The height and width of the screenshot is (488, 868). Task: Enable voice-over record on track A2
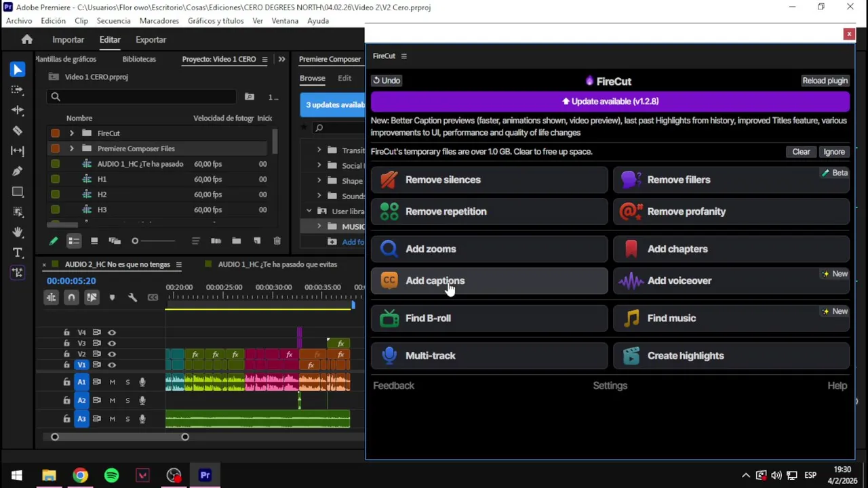click(x=142, y=401)
